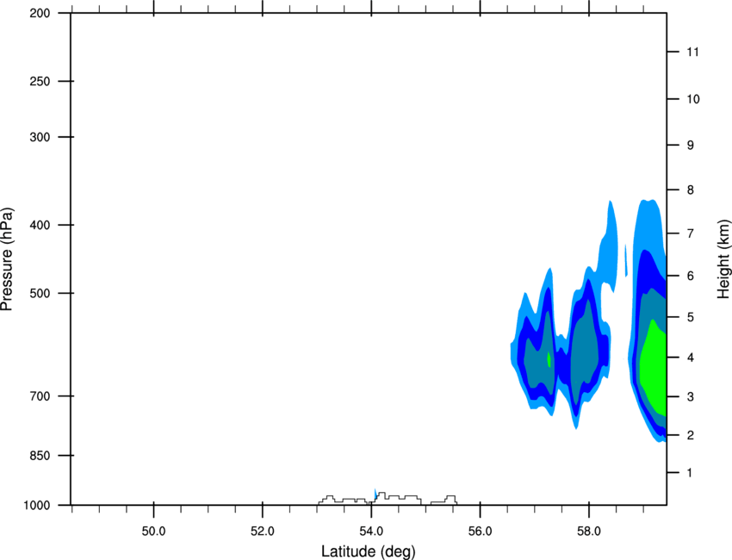Image resolution: width=732 pixels, height=560 pixels.
Task: Click the 300 pressure tick label
Action: (40, 137)
